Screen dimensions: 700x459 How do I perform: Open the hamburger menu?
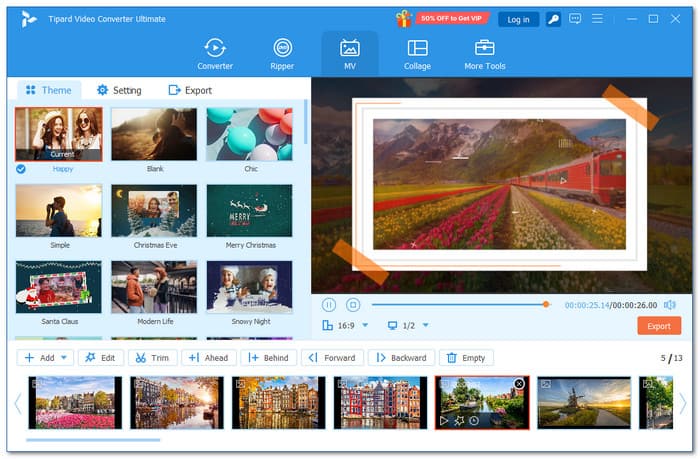(x=597, y=19)
